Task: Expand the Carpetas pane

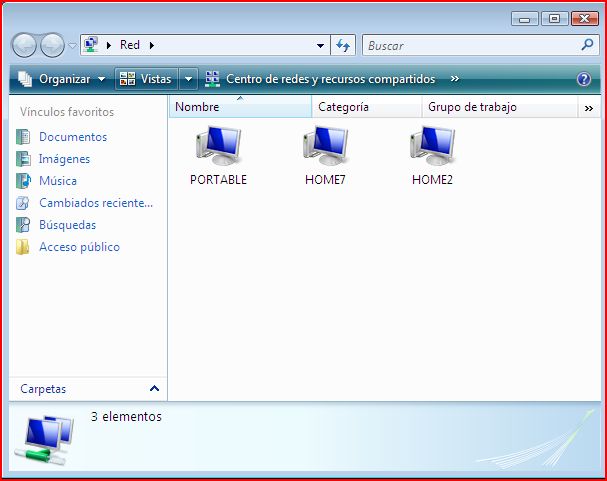Action: point(154,388)
